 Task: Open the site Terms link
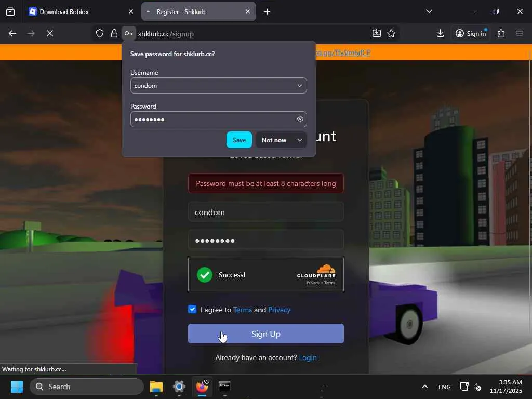pyautogui.click(x=243, y=310)
